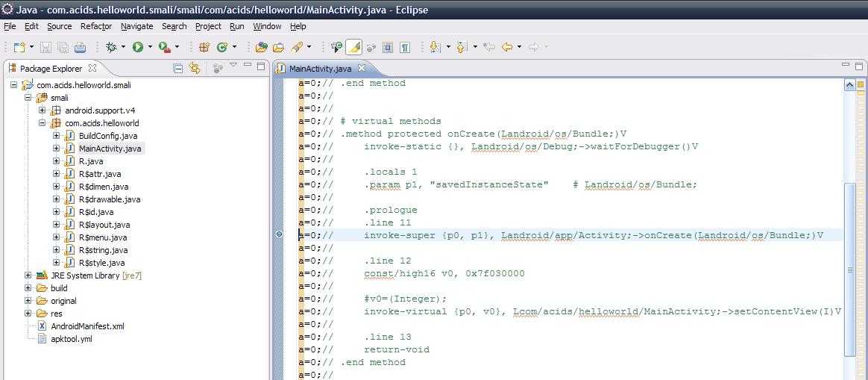
Task: Select the Package Explorer tab
Action: point(51,69)
